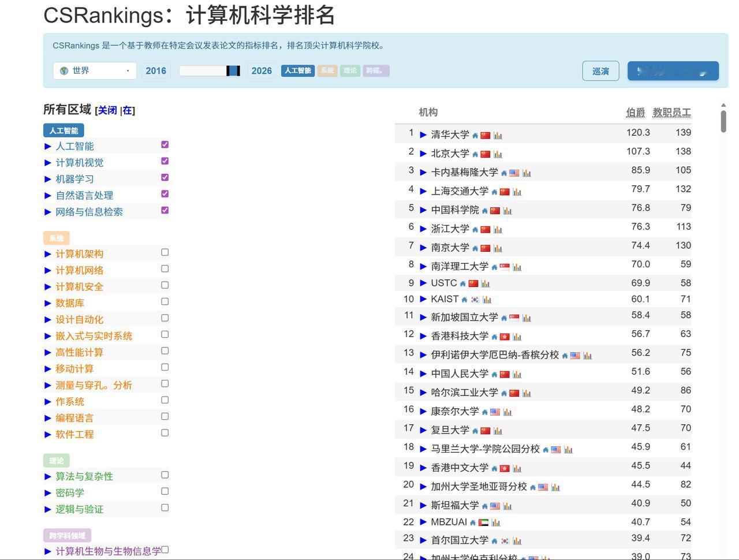Open the homepage icon next to 北京大学
Image resolution: width=739 pixels, height=560 pixels.
pyautogui.click(x=475, y=154)
